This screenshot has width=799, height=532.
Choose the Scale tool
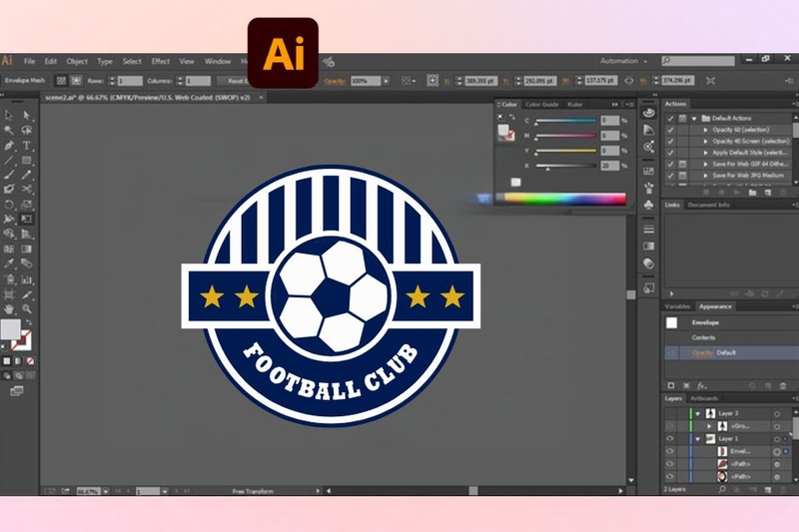click(27, 205)
